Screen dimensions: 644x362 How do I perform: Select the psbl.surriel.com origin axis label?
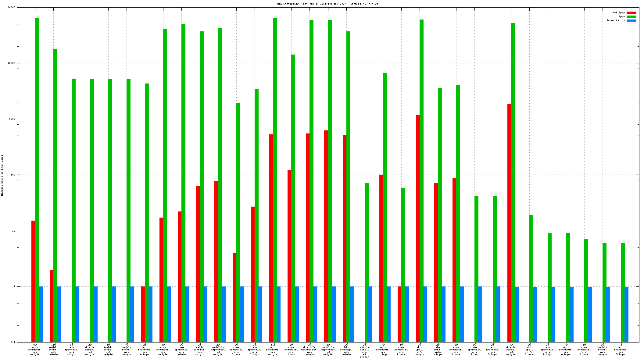200,350
